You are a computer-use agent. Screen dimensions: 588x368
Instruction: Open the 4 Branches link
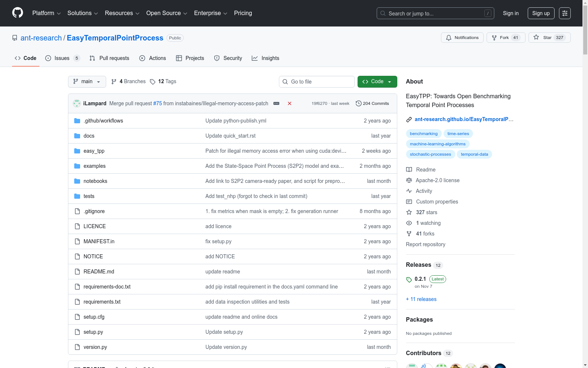click(129, 81)
